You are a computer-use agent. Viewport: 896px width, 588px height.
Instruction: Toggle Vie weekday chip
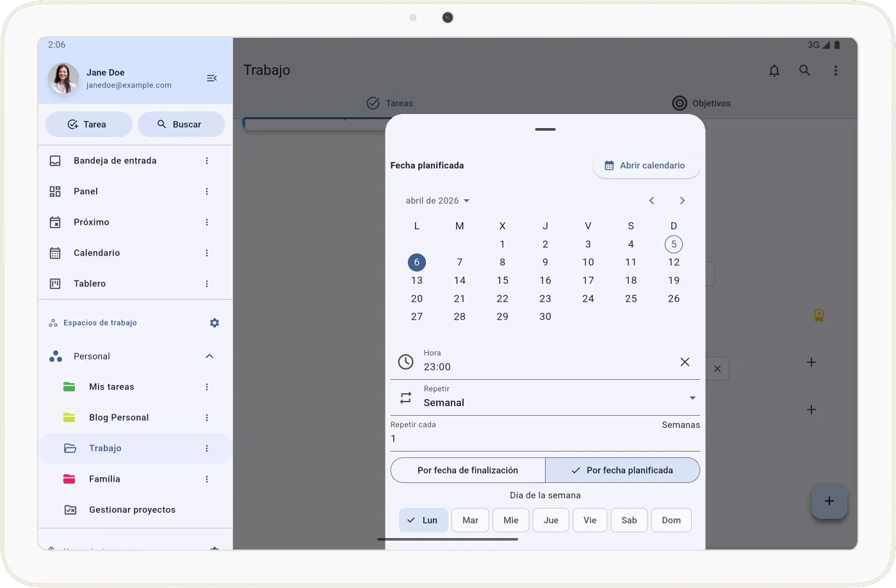pos(590,520)
